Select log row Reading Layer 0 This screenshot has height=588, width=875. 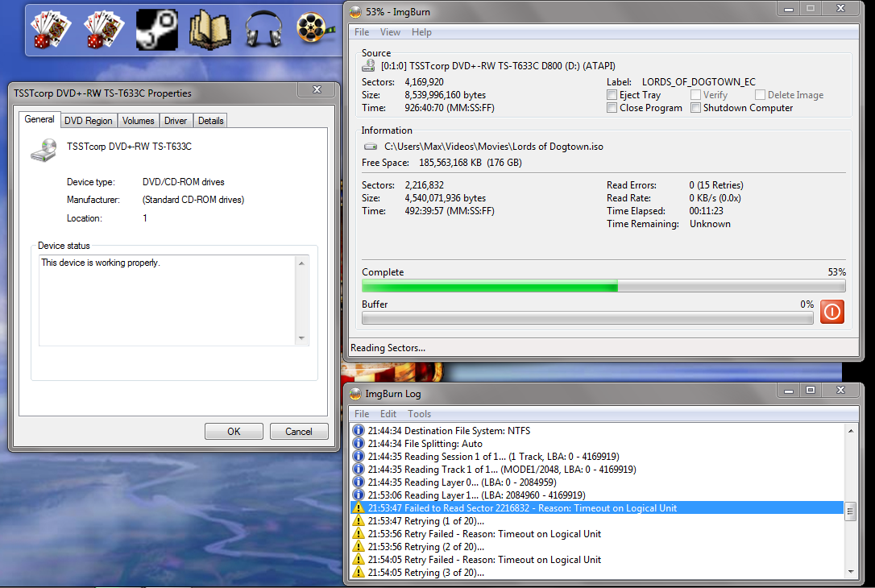(596, 482)
